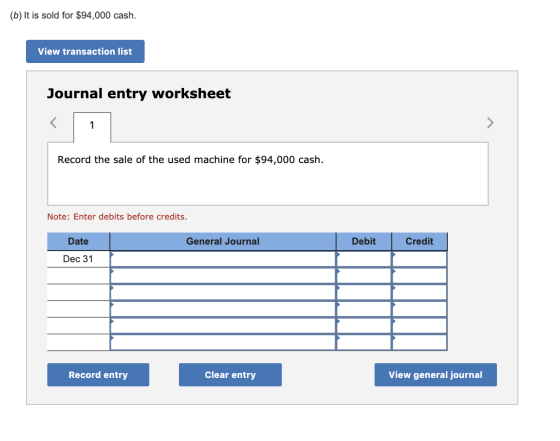Click the '(b) It is sold' text
560x441 pixels.
coord(73,15)
